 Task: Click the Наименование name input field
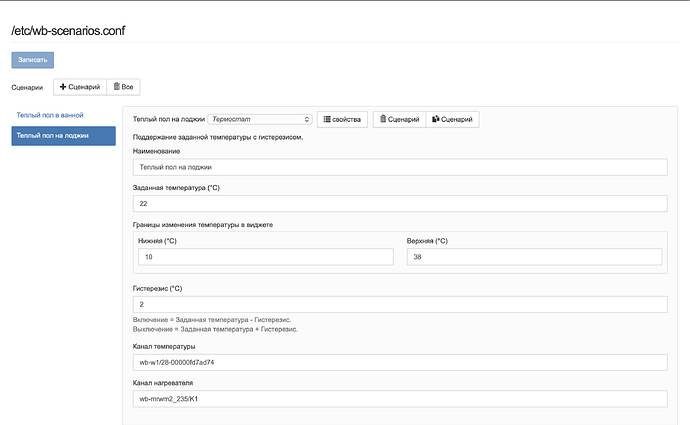coord(399,167)
